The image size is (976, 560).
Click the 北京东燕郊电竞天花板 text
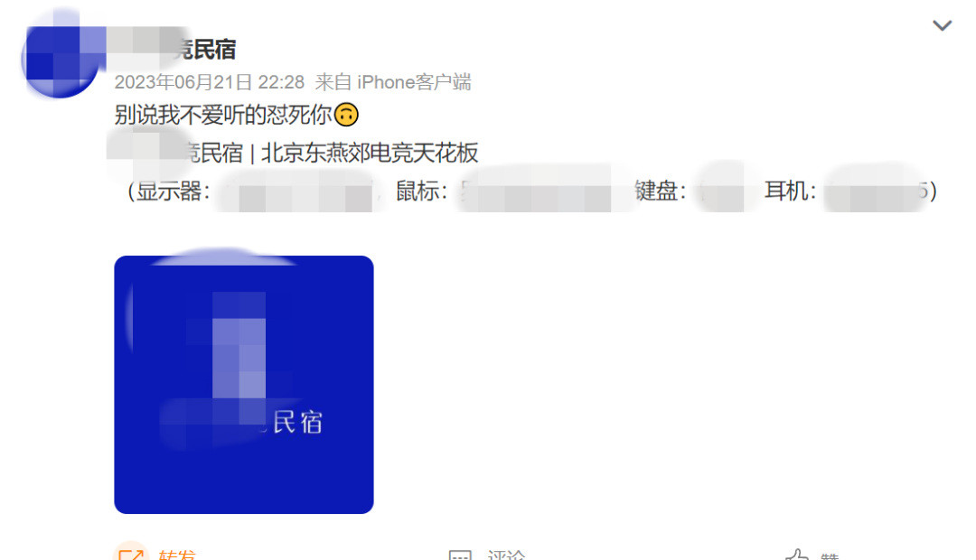369,153
